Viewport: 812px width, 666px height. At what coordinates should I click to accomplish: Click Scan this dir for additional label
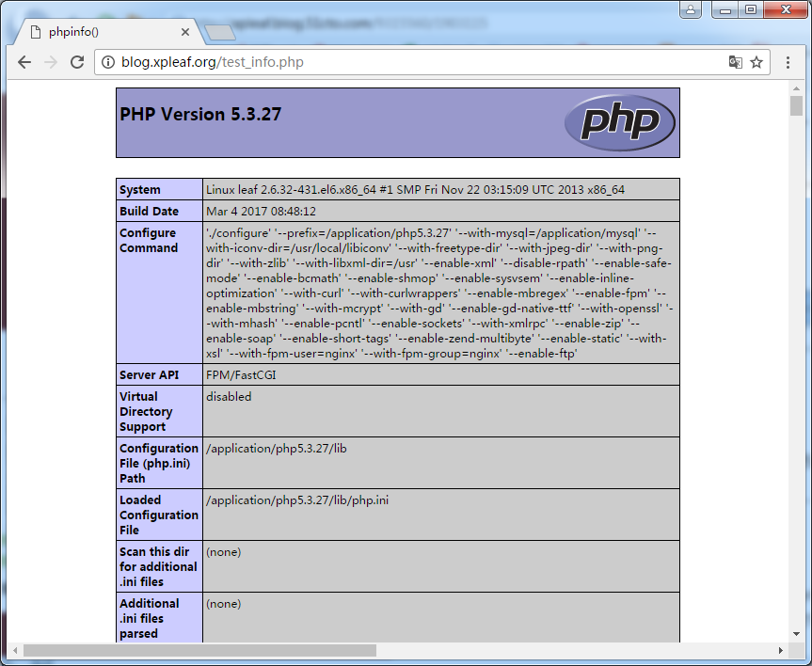[x=158, y=567]
